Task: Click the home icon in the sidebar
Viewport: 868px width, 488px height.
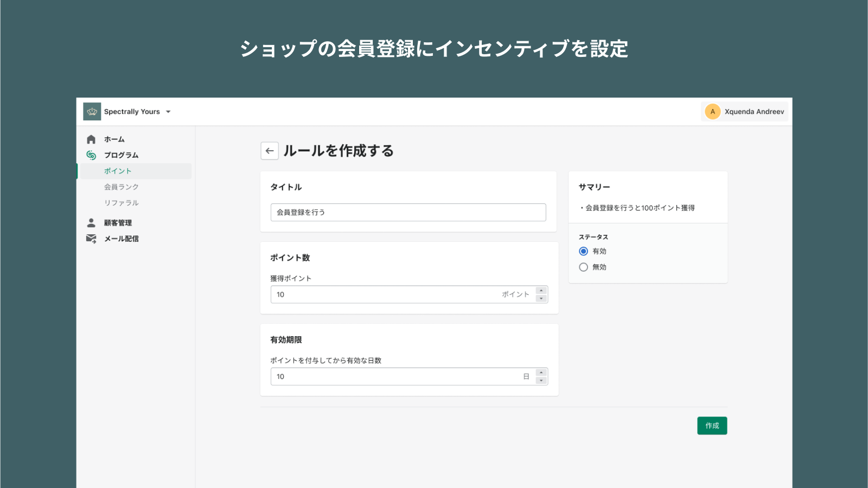Action: pos(91,139)
